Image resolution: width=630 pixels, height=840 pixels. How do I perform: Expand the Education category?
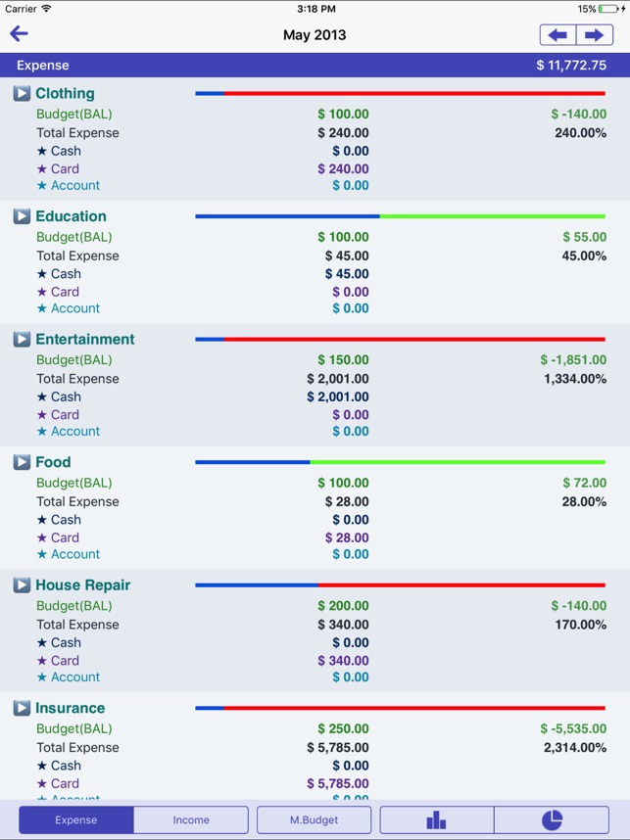[22, 216]
